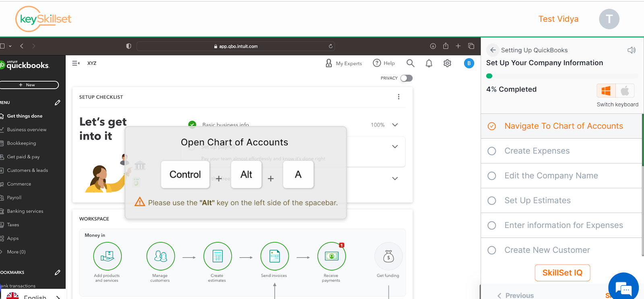Click the Add products and services icon

(x=107, y=256)
